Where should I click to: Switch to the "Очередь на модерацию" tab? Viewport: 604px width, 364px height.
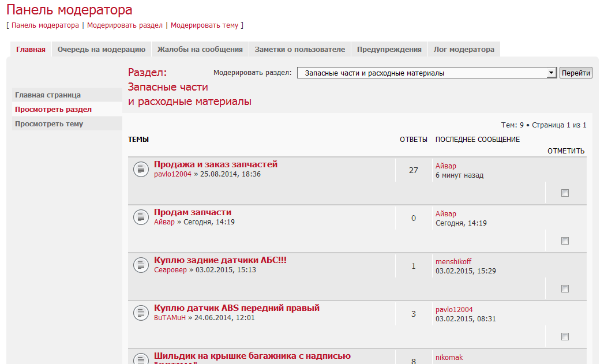tap(101, 50)
